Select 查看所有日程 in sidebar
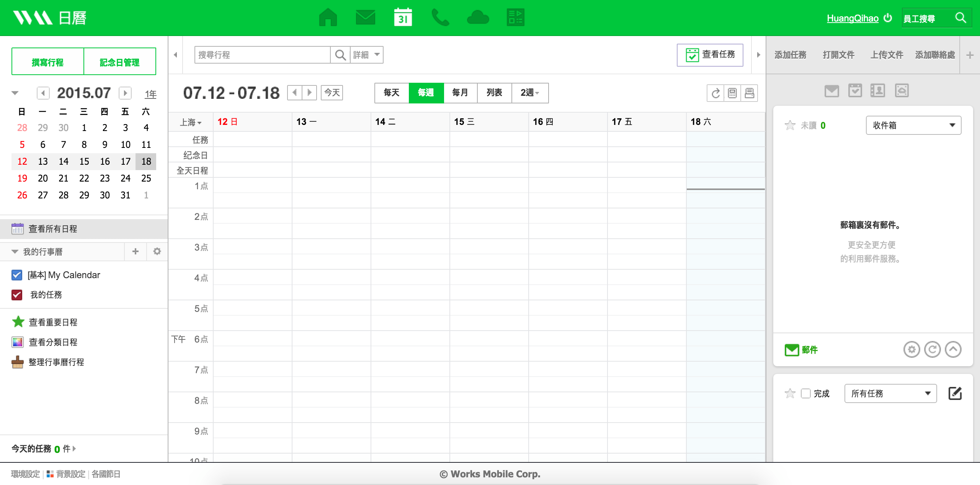The image size is (980, 485). point(84,229)
